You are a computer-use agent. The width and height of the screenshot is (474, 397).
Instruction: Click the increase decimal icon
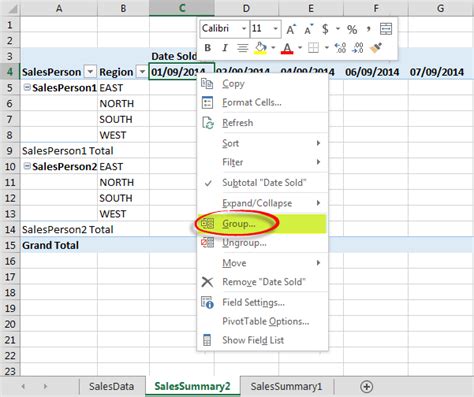click(x=340, y=48)
